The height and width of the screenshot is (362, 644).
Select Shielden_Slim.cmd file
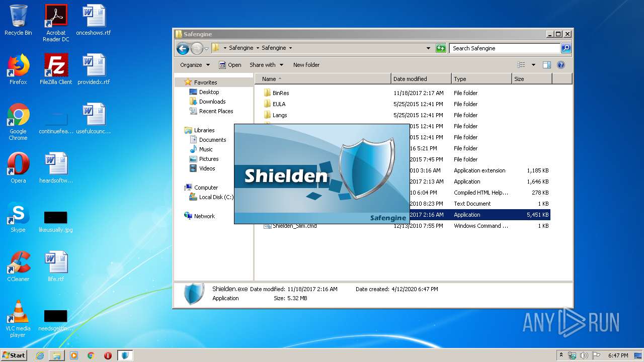tap(294, 226)
